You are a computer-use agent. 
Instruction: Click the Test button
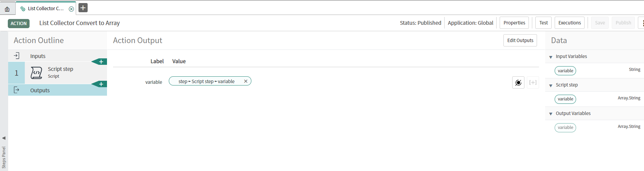(x=543, y=23)
